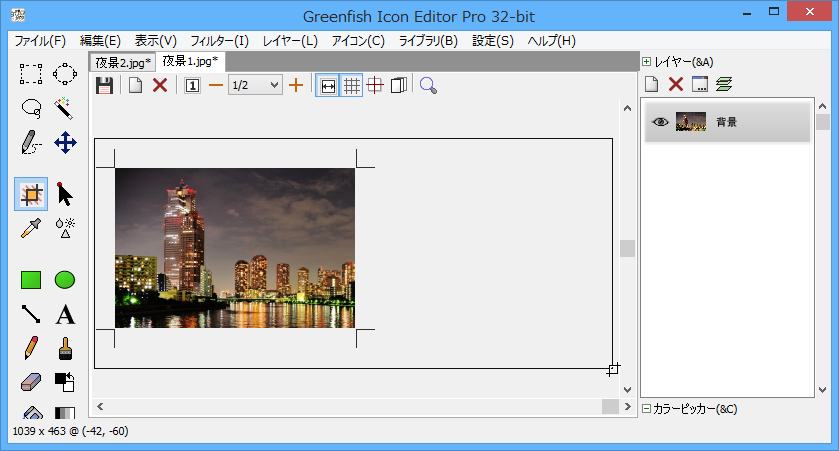Select the magic wand tool
Viewport: 839px width, 451px height.
pos(65,107)
